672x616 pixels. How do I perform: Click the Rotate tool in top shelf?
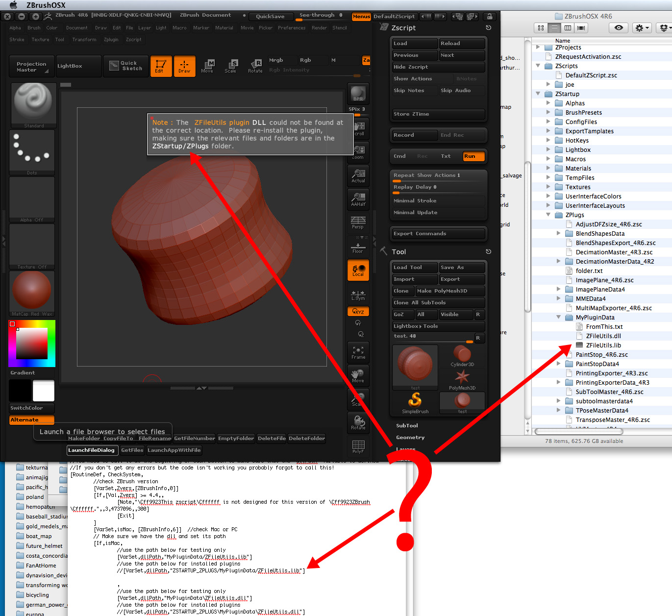(255, 66)
